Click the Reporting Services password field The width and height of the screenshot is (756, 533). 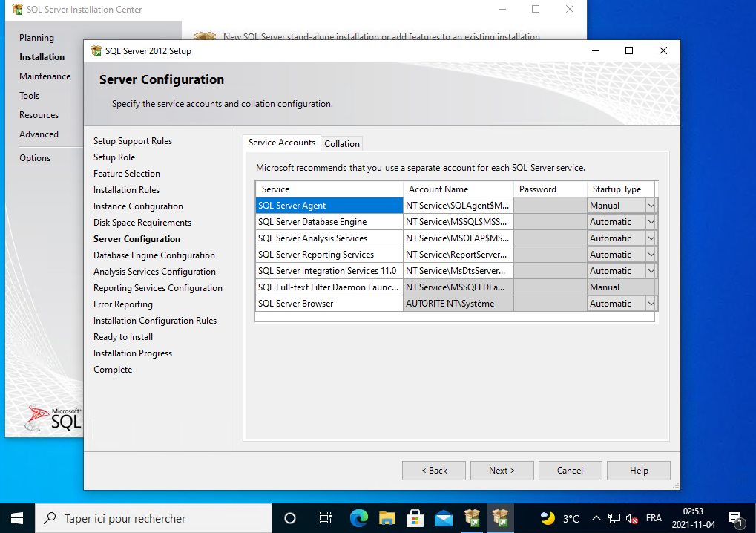coord(550,255)
